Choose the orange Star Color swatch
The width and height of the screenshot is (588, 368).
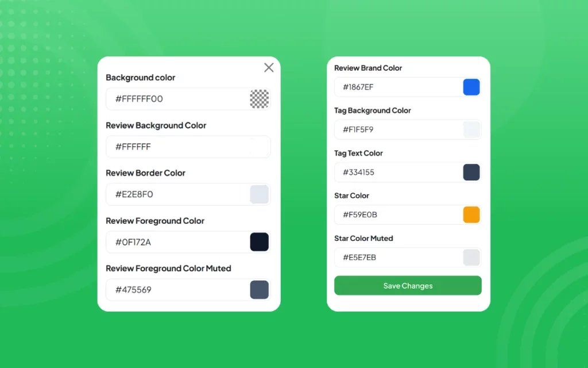[x=471, y=215]
